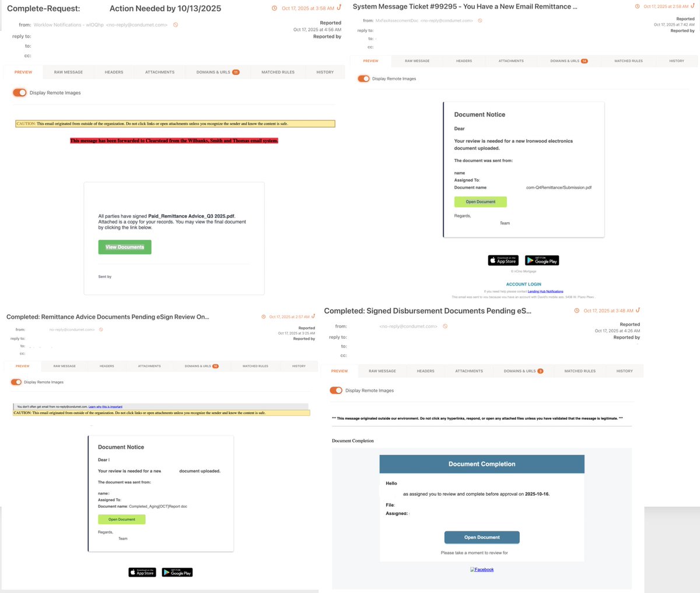Click Google Play badge in Remittance Advice Documents email
The image size is (700, 593).
point(177,573)
